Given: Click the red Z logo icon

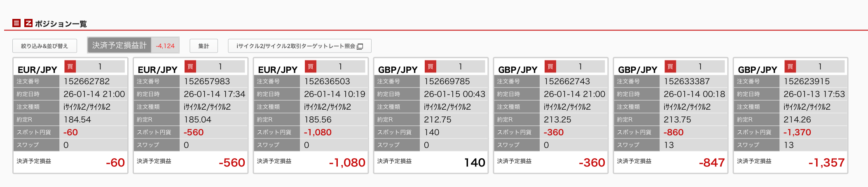Looking at the screenshot, I should pos(28,23).
